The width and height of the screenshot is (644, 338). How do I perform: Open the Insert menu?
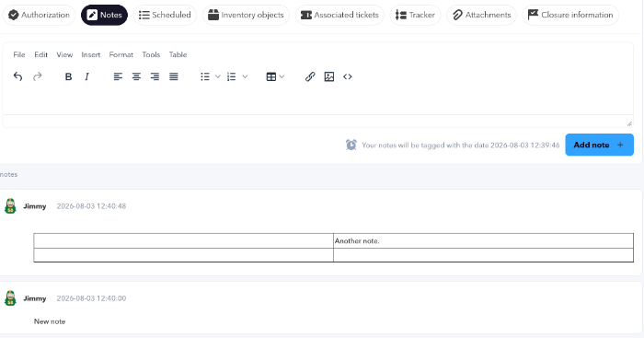[91, 54]
